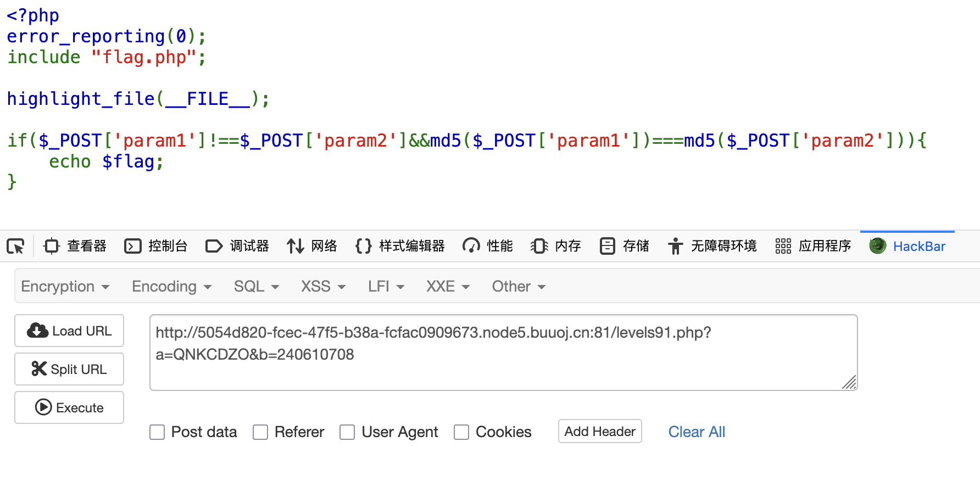The image size is (980, 492).
Task: Click the Execute button
Action: pyautogui.click(x=69, y=407)
